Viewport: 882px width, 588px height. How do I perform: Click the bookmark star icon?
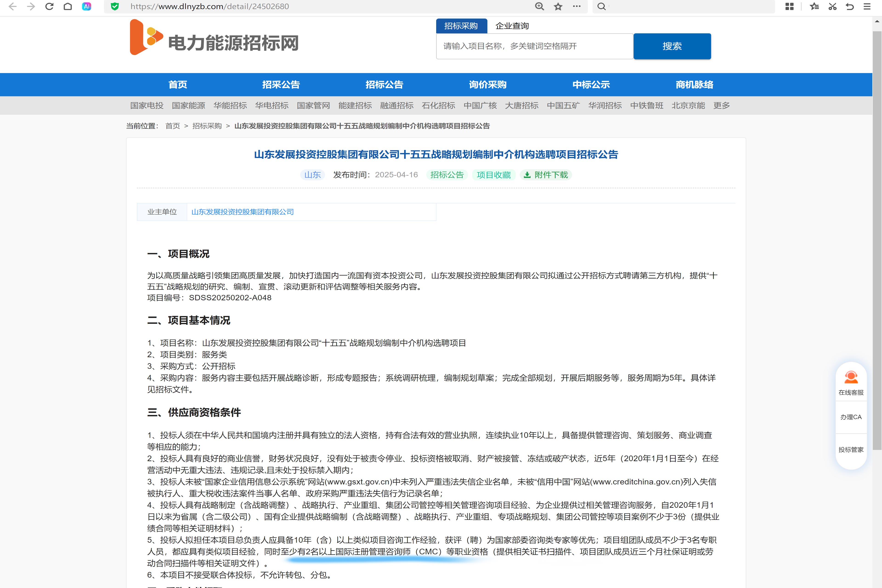[558, 6]
